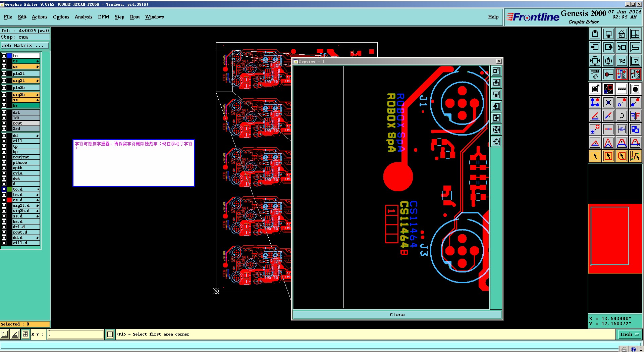Screen dimensions: 644x352
Task: Click the white note text box
Action: pyautogui.click(x=133, y=163)
